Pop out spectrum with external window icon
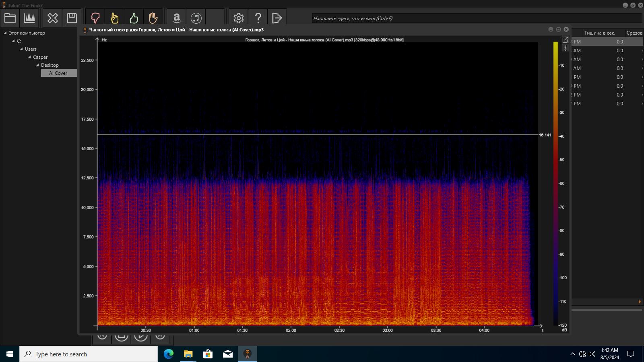The width and height of the screenshot is (644, 362). [x=565, y=40]
